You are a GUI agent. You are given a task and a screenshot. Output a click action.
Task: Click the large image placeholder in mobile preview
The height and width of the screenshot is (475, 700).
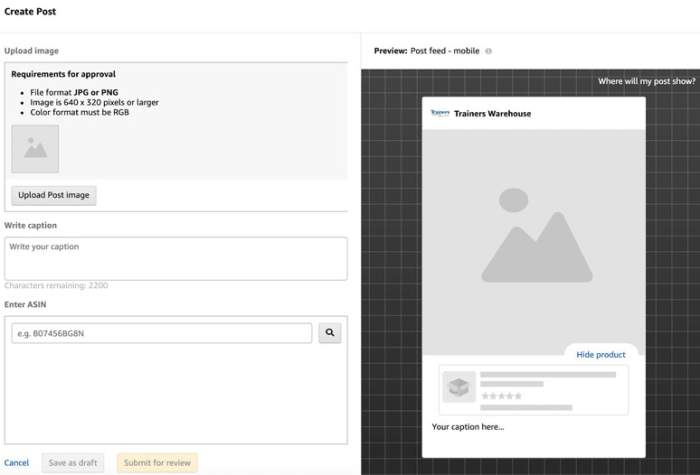(530, 235)
